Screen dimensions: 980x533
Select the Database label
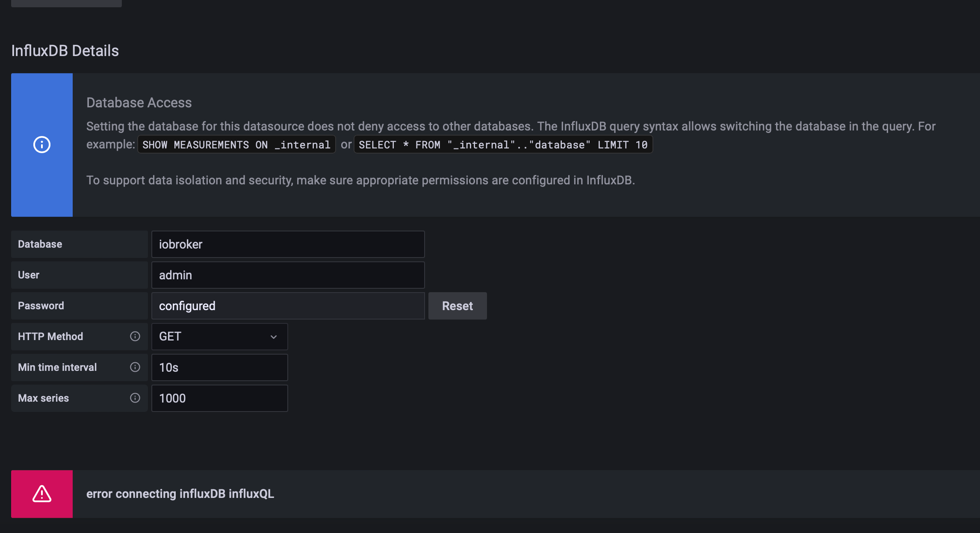[x=39, y=244]
